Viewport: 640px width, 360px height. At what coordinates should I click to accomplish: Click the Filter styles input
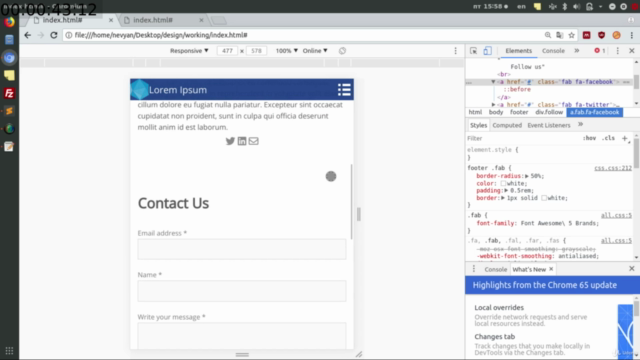tap(522, 138)
